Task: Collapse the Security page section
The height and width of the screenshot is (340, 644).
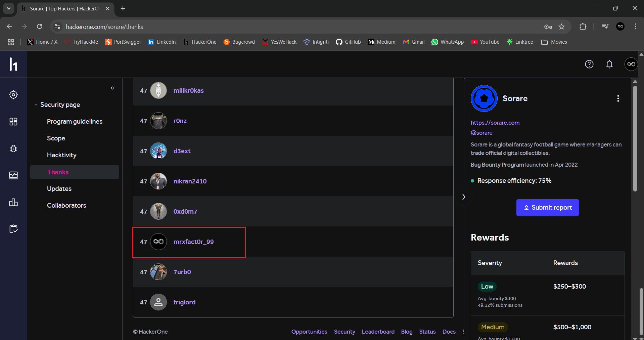Action: [x=36, y=105]
